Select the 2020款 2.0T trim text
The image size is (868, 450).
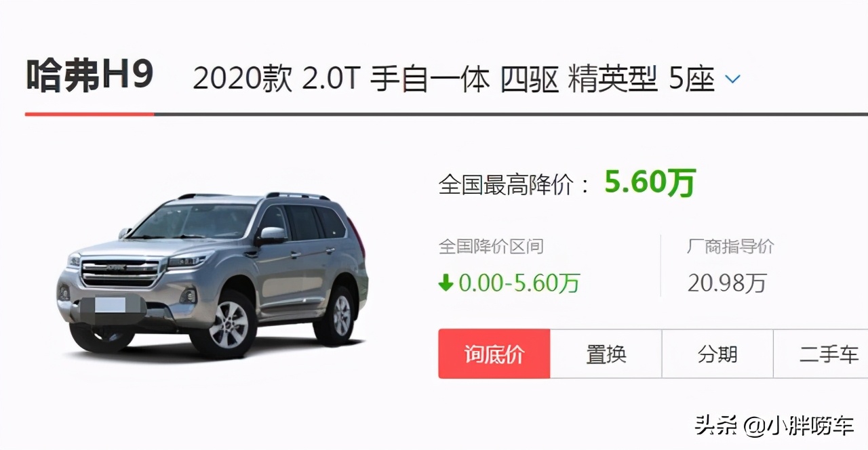(x=276, y=80)
